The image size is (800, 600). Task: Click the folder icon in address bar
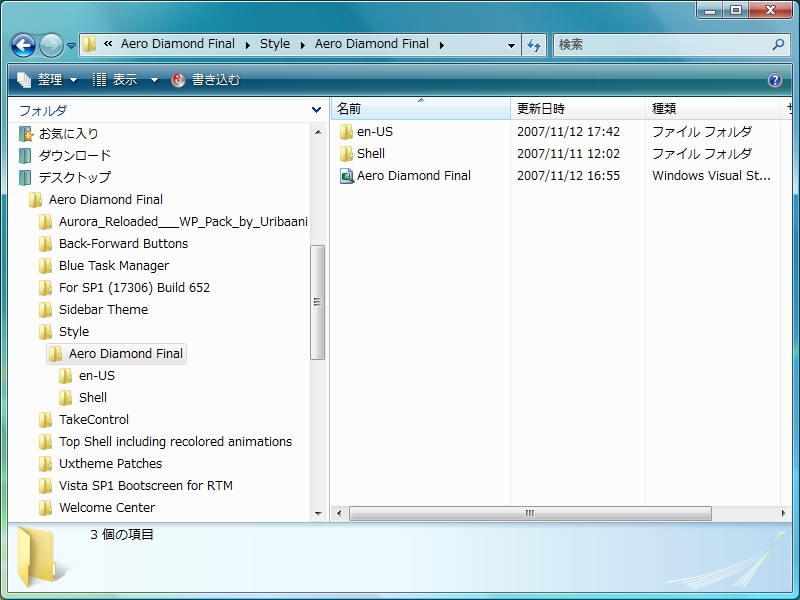89,44
